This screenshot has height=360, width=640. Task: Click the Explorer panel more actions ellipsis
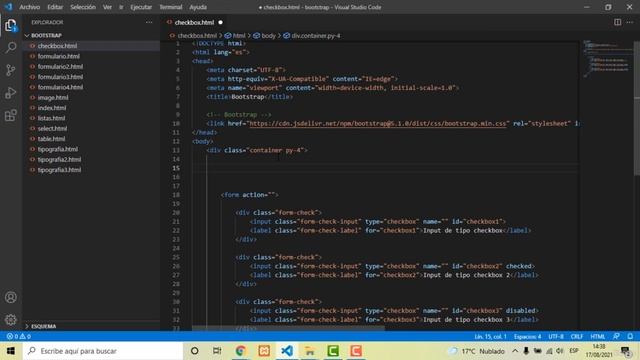point(149,22)
